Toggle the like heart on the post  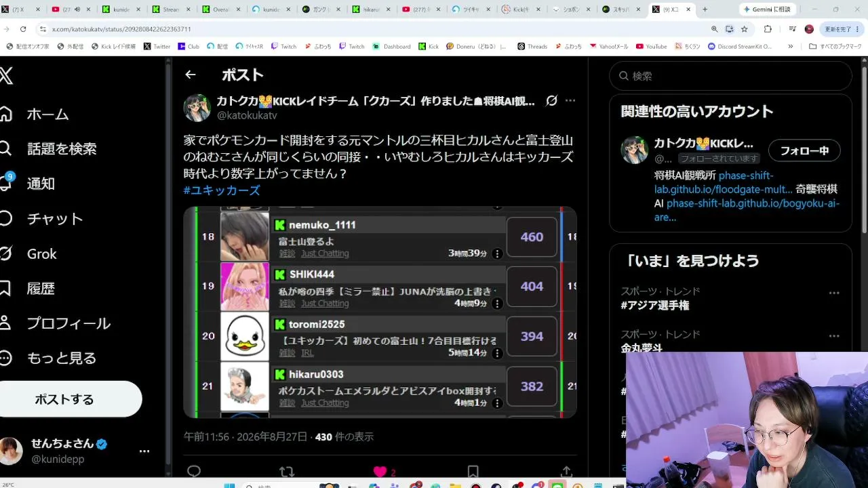tap(380, 472)
